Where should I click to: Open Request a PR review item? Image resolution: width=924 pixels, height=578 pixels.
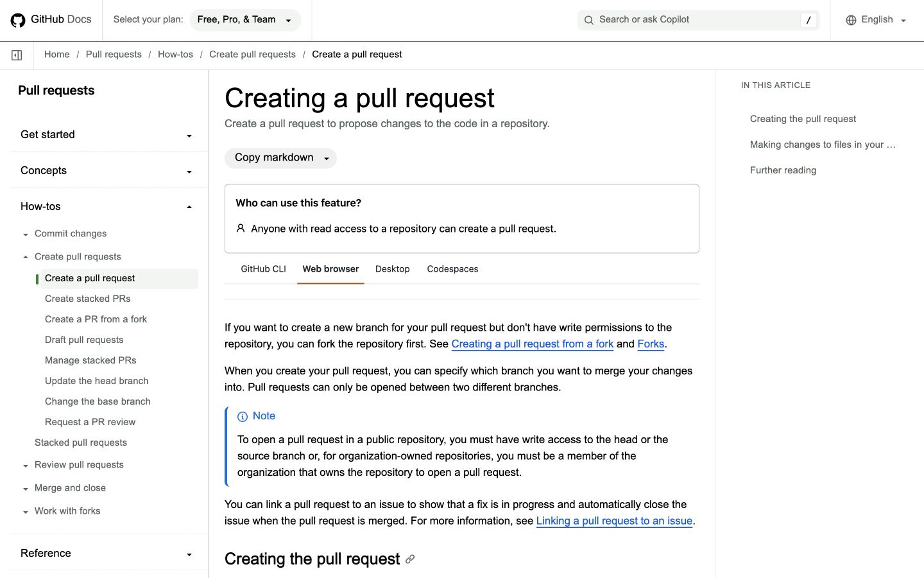[90, 422]
